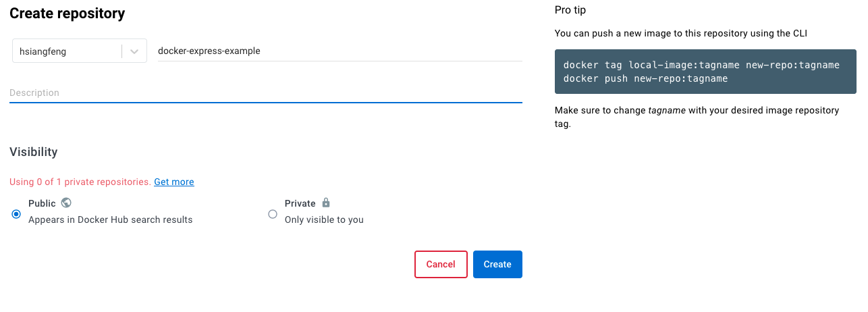Screen dimensions: 868x312
Task: Click the Private option label text
Action: 300,203
